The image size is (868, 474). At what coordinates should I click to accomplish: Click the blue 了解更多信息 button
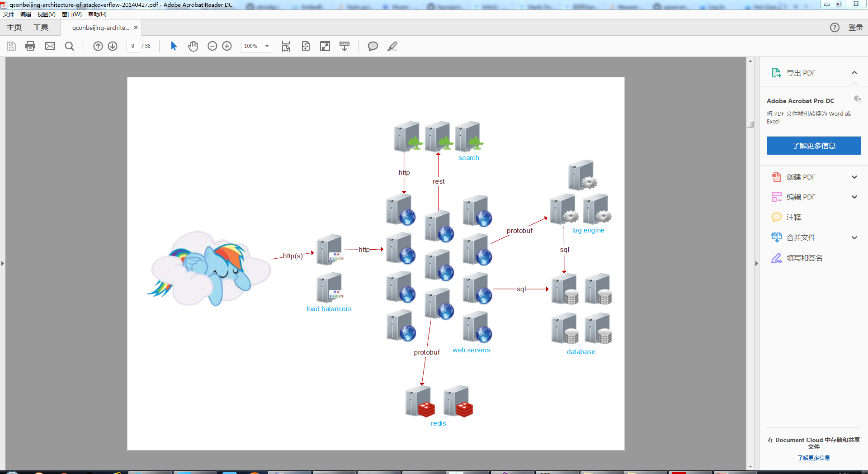(x=813, y=146)
